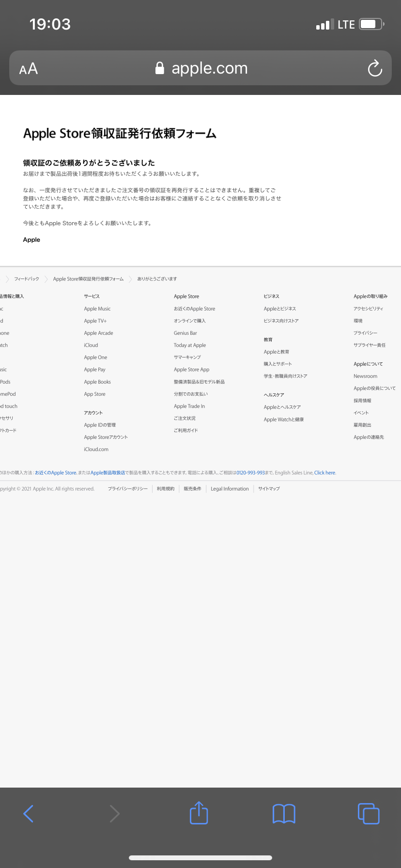Tap the LTE network indicator
The image size is (401, 868).
[x=346, y=25]
